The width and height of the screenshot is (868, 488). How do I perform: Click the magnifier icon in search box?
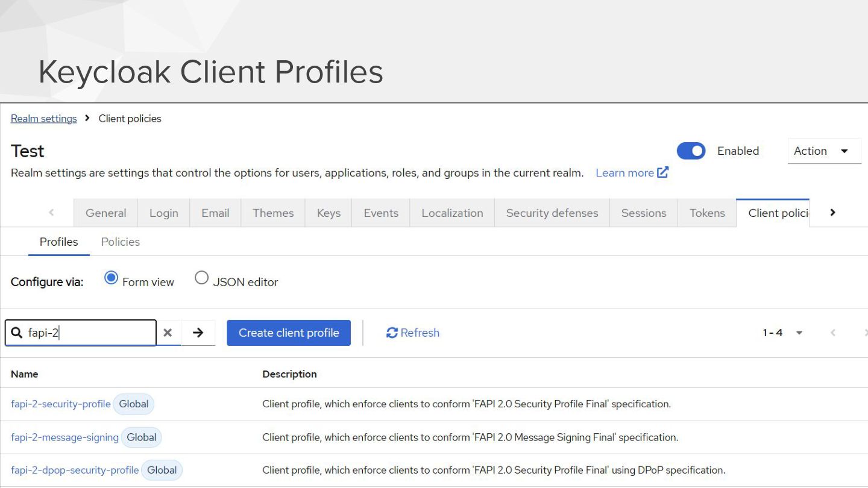click(17, 333)
